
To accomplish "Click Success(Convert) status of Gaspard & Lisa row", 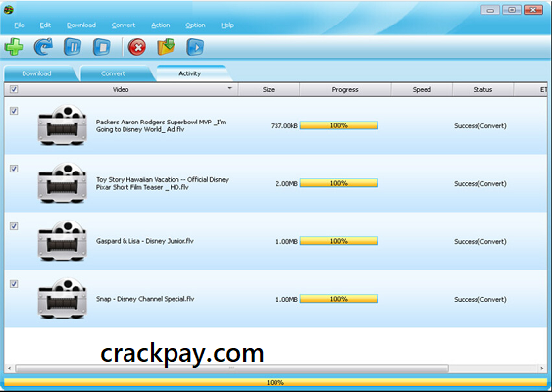I will tap(480, 241).
